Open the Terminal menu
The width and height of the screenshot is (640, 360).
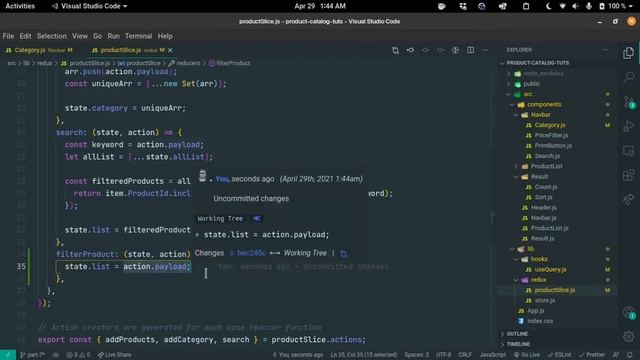138,36
